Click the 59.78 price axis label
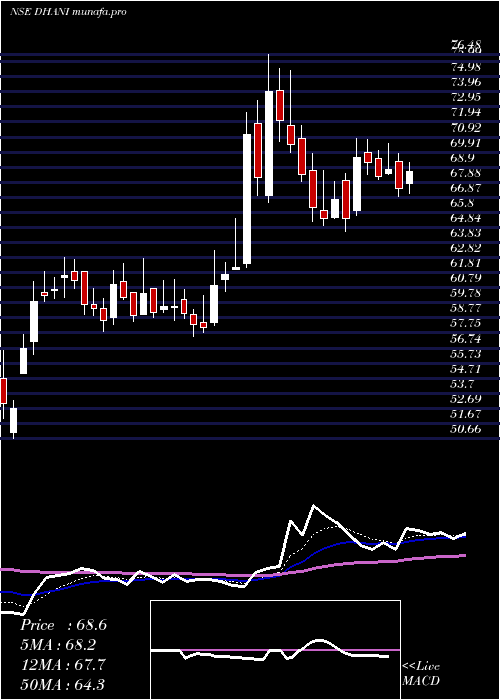The image size is (500, 700). 466,293
